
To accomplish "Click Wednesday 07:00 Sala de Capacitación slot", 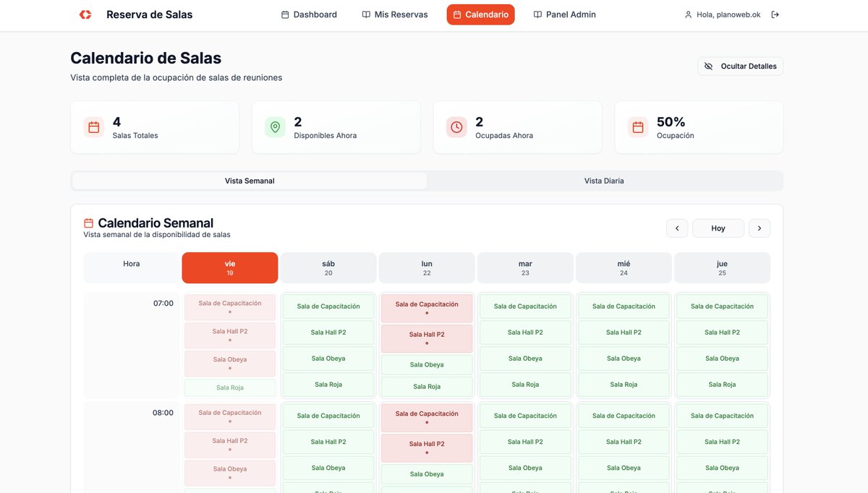I will 624,306.
